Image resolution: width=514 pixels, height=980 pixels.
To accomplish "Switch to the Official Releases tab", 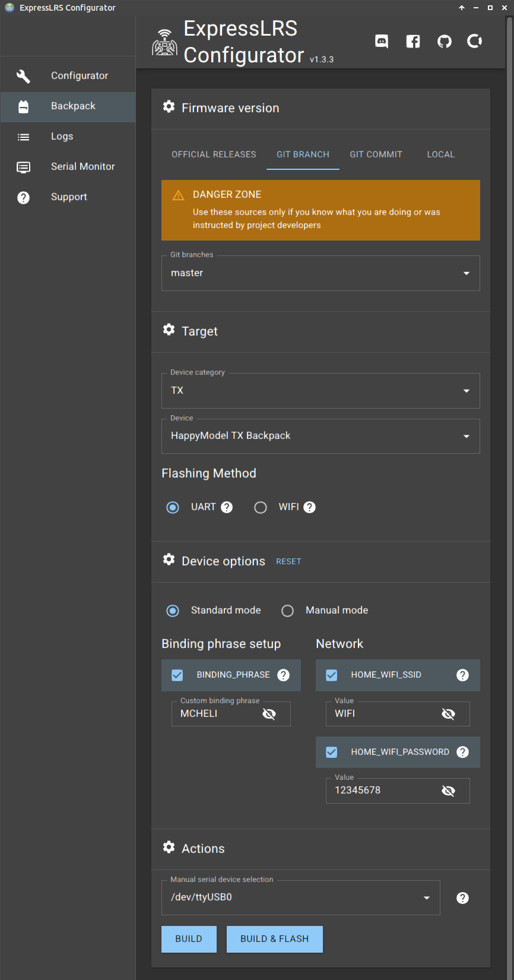I will 214,154.
